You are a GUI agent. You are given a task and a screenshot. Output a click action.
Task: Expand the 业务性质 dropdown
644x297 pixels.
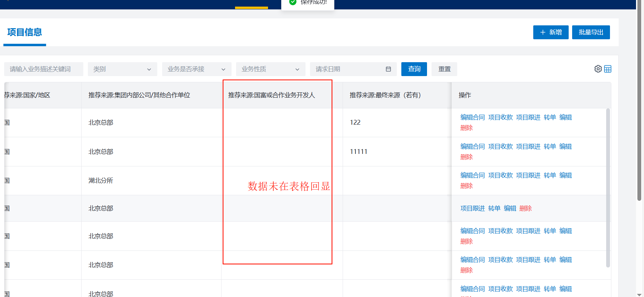(x=270, y=69)
